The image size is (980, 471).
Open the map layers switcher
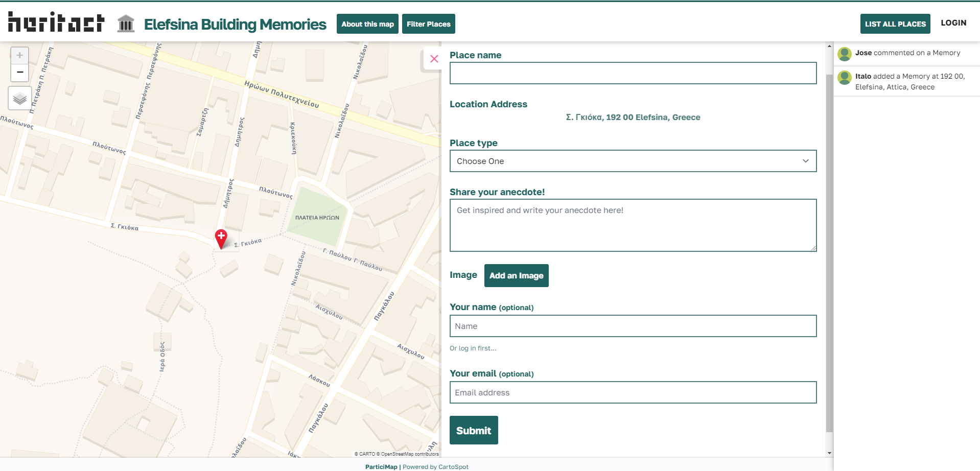click(20, 98)
